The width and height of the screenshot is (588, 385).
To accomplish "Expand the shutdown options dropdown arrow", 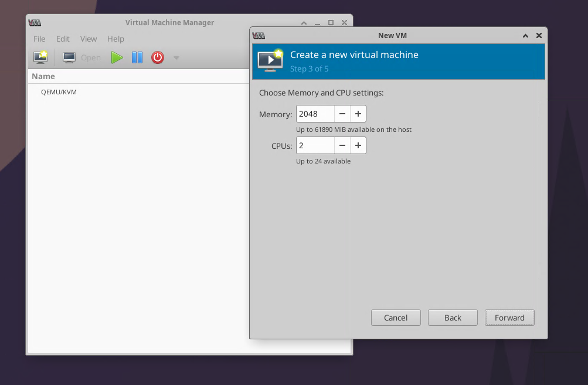I will coord(176,58).
